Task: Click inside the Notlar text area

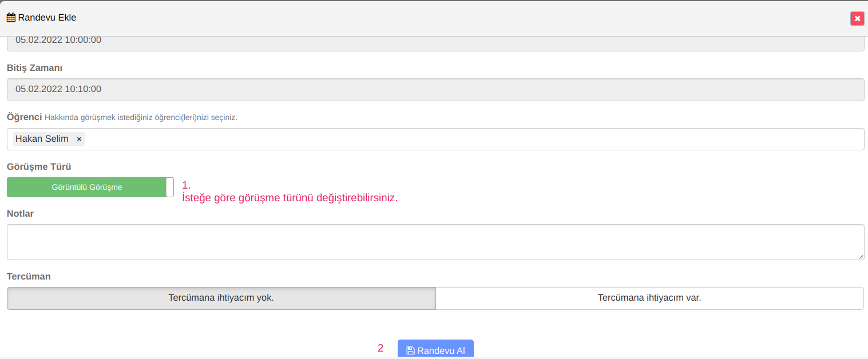Action: tap(435, 242)
